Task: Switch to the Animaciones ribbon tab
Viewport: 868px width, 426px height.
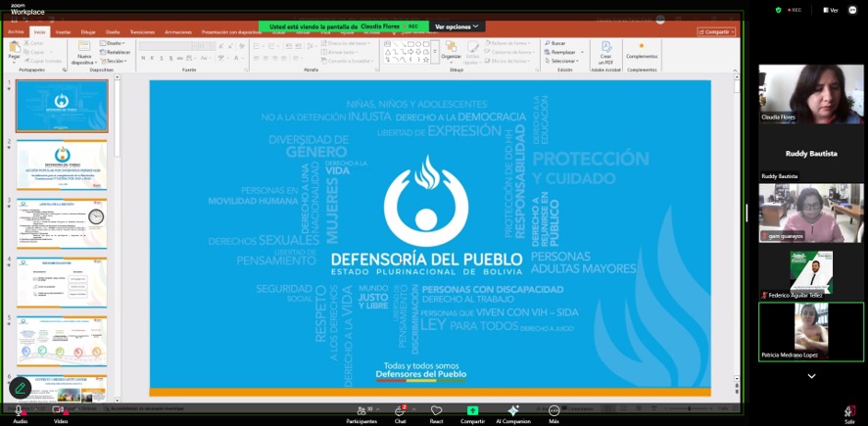Action: click(178, 32)
